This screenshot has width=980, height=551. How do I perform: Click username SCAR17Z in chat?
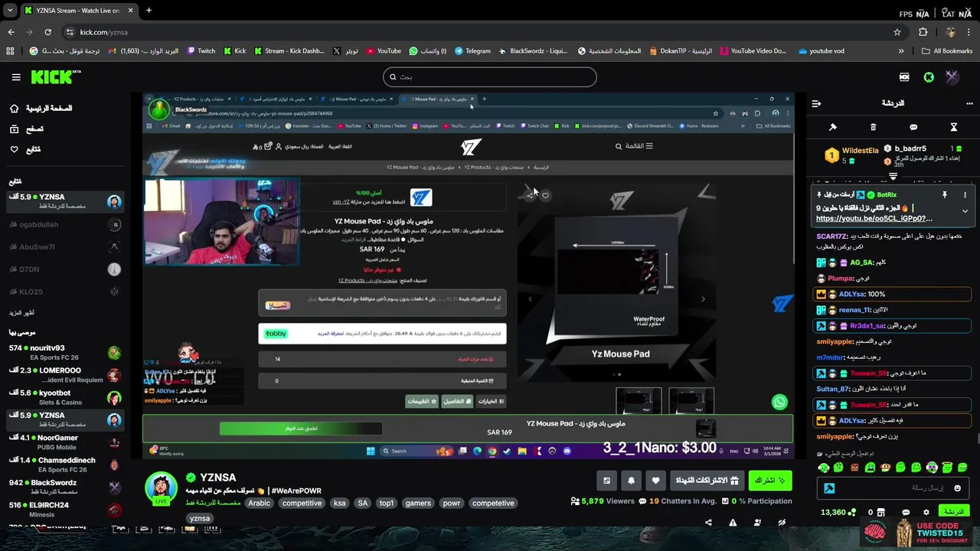click(x=831, y=236)
